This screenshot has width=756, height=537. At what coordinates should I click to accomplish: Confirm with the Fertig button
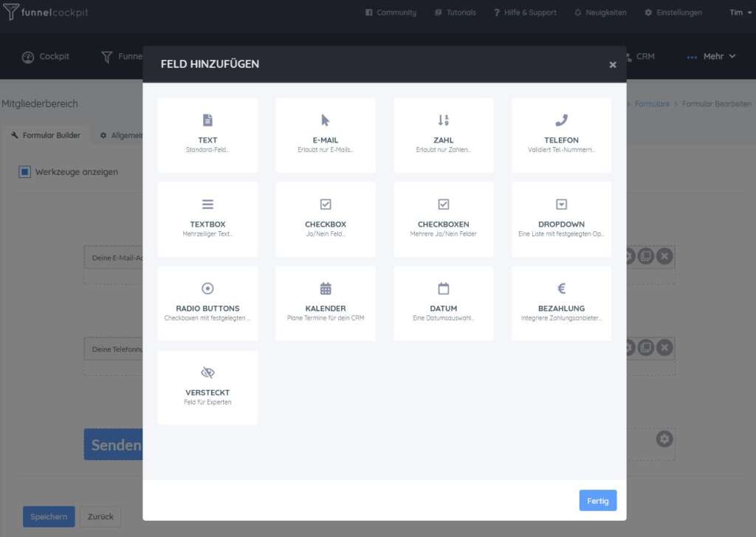597,500
